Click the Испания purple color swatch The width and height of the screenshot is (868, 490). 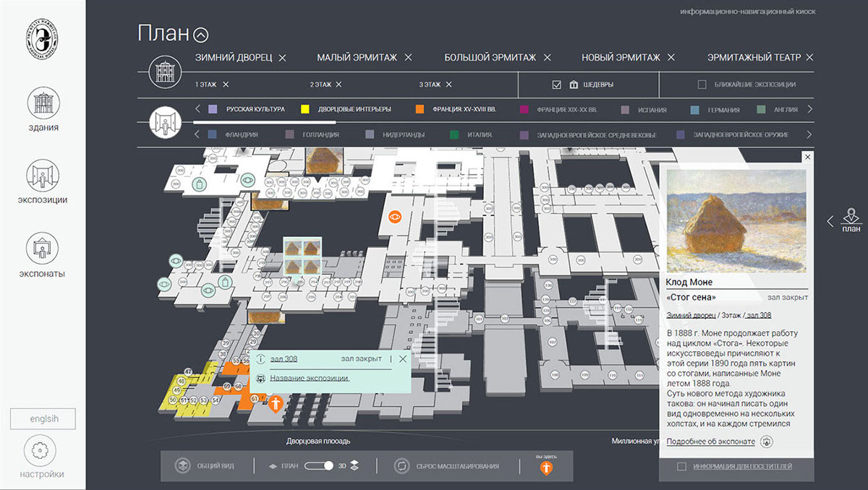tap(625, 110)
